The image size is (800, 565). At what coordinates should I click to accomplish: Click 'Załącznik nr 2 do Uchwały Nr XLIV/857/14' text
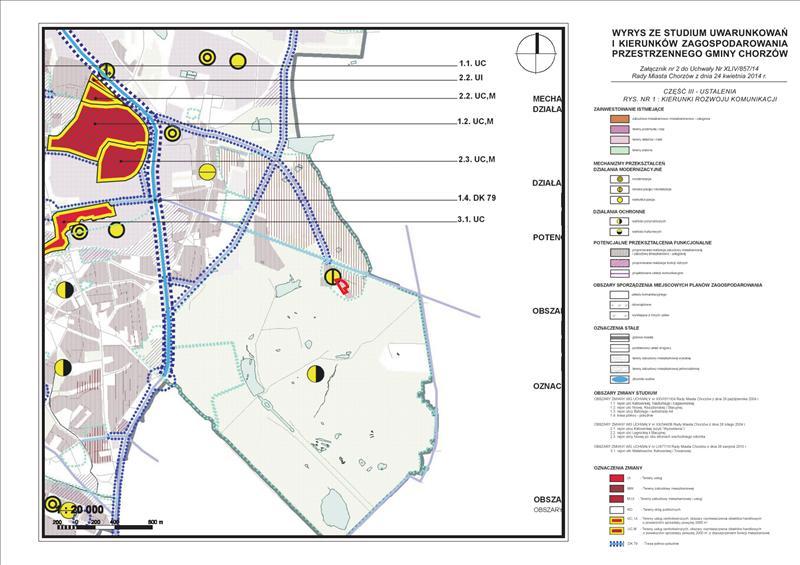point(700,68)
